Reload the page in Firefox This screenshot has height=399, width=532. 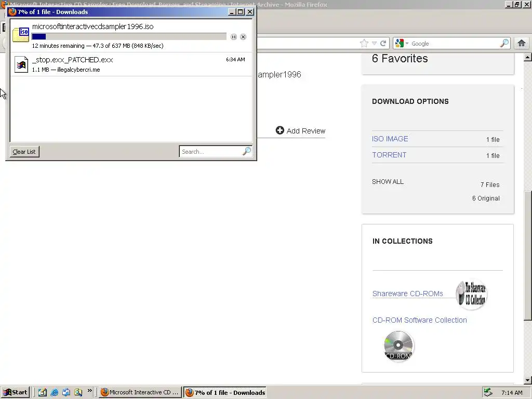point(383,44)
